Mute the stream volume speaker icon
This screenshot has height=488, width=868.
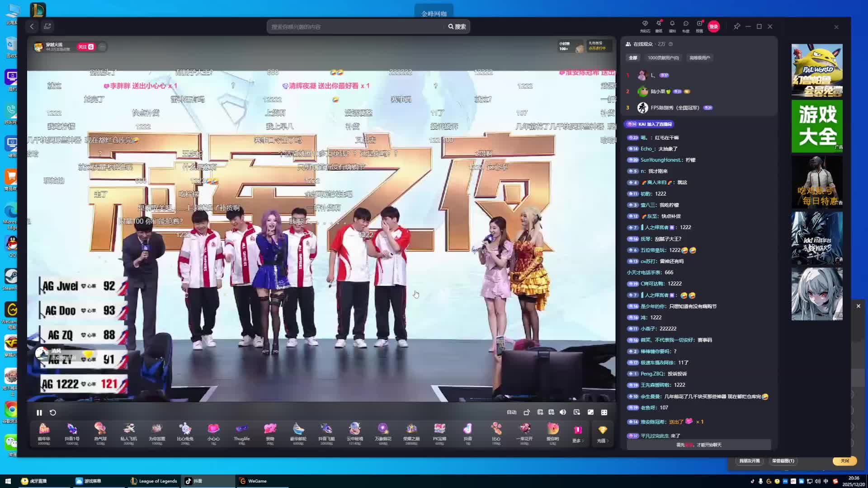click(x=563, y=412)
